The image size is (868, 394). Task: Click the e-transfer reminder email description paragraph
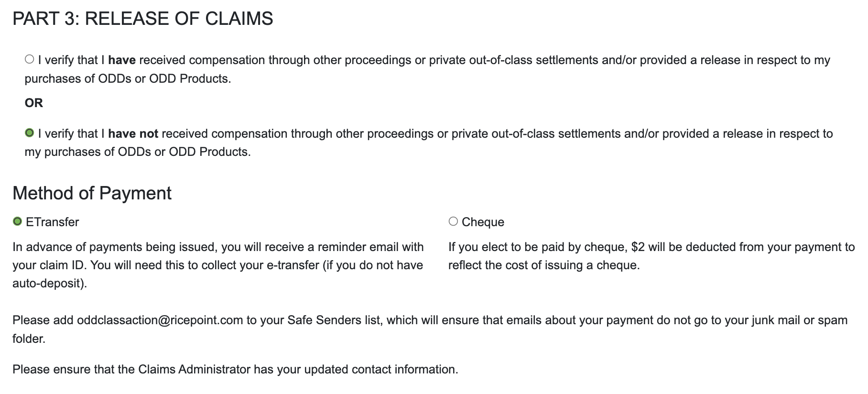pyautogui.click(x=218, y=265)
